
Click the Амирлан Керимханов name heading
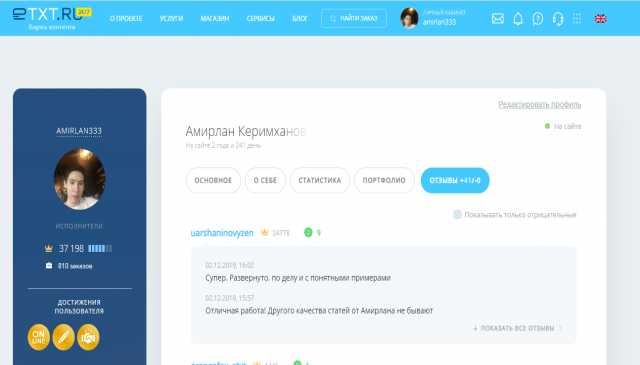245,131
